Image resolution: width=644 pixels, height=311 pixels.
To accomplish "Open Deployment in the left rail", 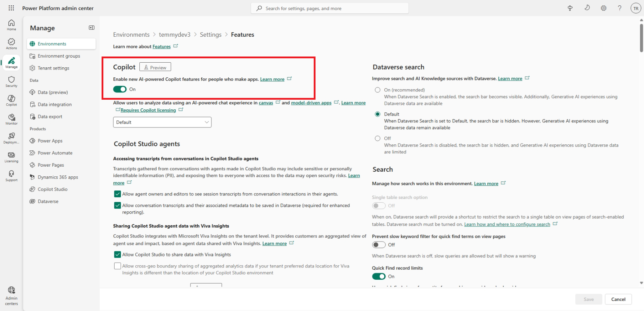I will (12, 138).
